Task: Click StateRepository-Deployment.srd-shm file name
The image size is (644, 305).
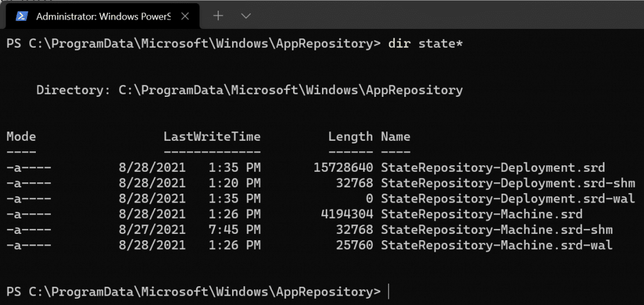Action: [x=508, y=184]
